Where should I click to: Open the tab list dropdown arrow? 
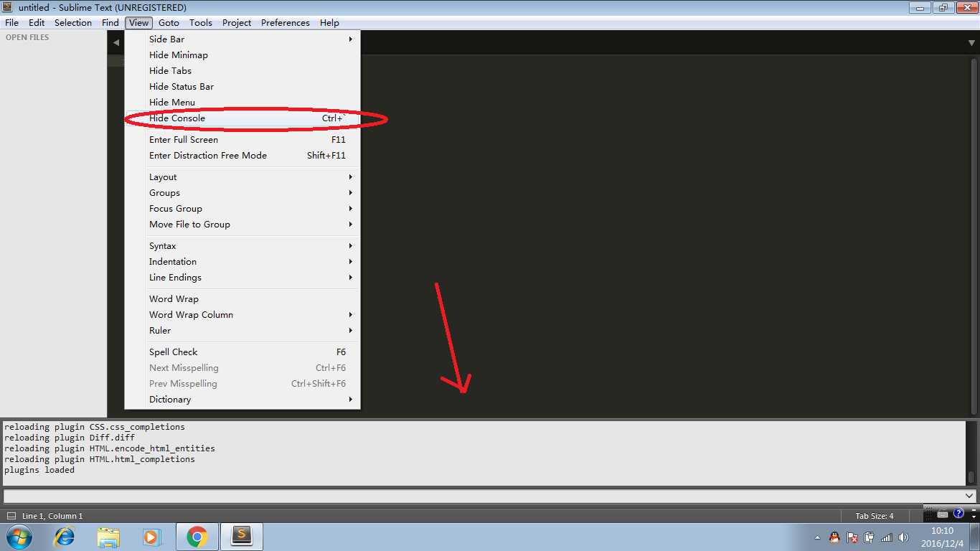click(x=971, y=42)
